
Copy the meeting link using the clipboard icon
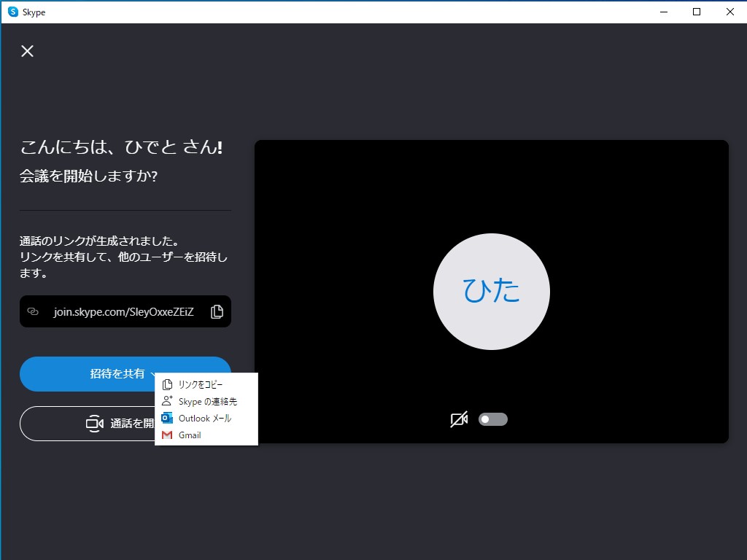pyautogui.click(x=217, y=311)
